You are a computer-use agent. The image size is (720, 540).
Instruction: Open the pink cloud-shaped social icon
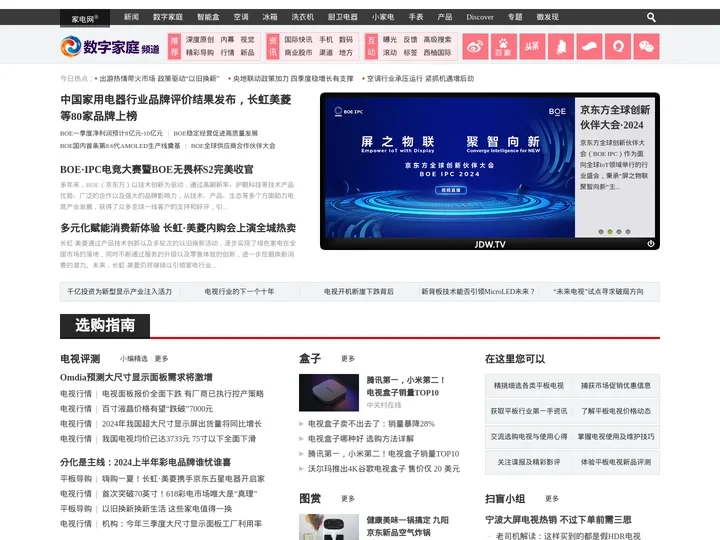589,46
